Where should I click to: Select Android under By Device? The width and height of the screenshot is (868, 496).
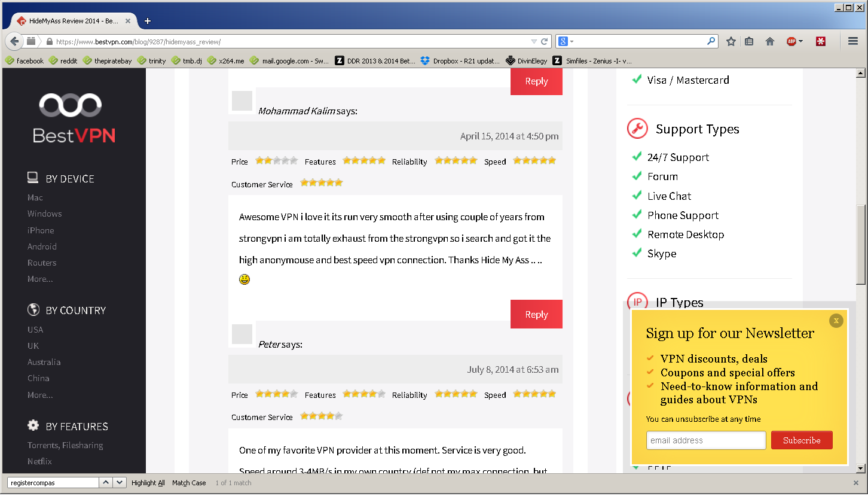tap(42, 247)
